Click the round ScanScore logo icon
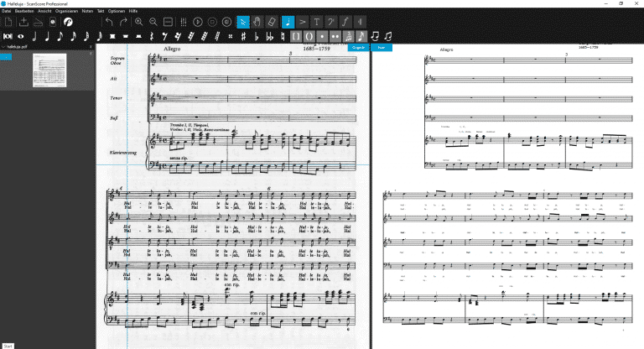Image resolution: width=644 pixels, height=349 pixels. tap(68, 22)
